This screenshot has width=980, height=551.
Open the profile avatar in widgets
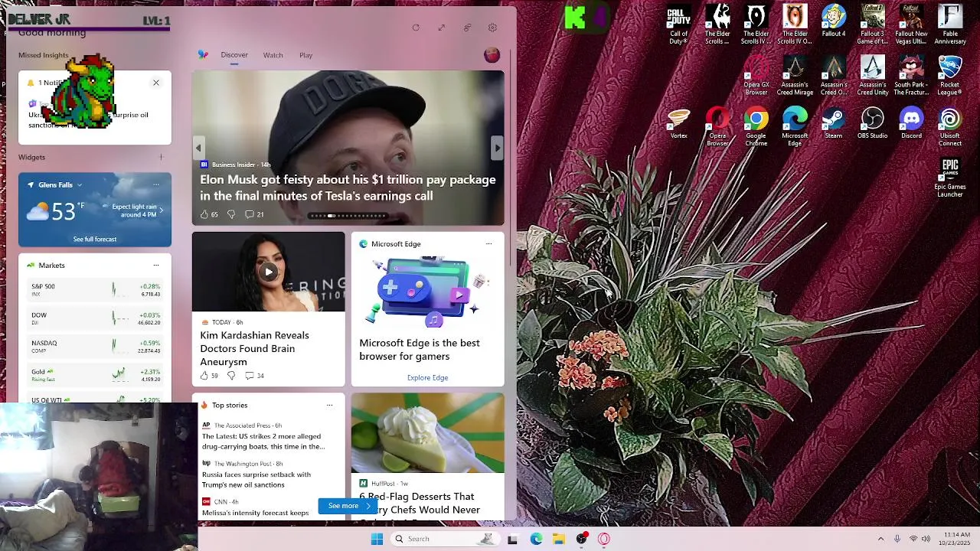(492, 55)
